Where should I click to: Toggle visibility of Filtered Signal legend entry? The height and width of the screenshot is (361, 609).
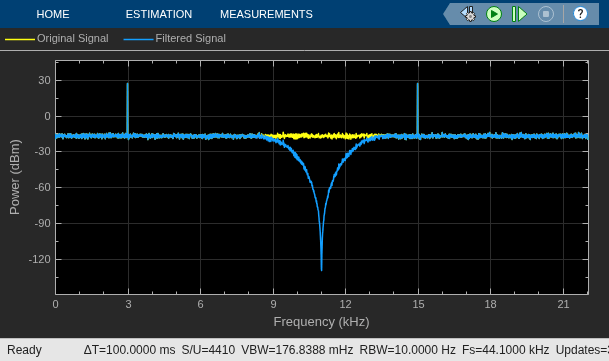pos(190,38)
